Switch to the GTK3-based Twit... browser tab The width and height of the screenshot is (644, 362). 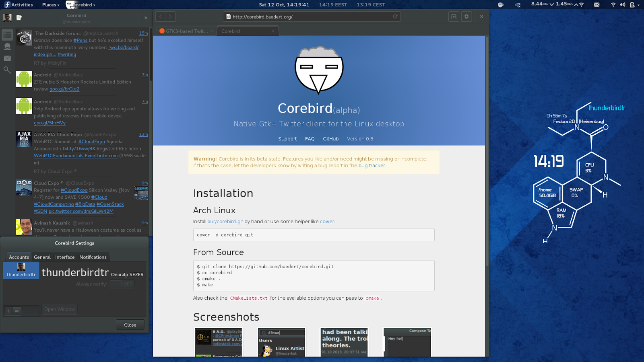click(x=187, y=31)
